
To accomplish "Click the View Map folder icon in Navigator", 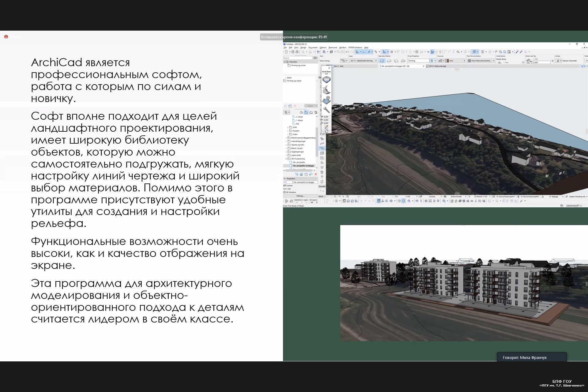I will (306, 112).
